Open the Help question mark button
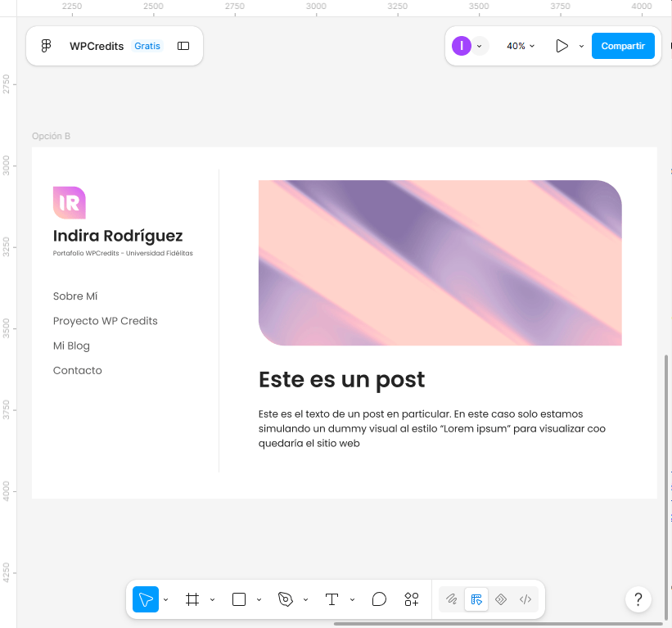 (638, 599)
